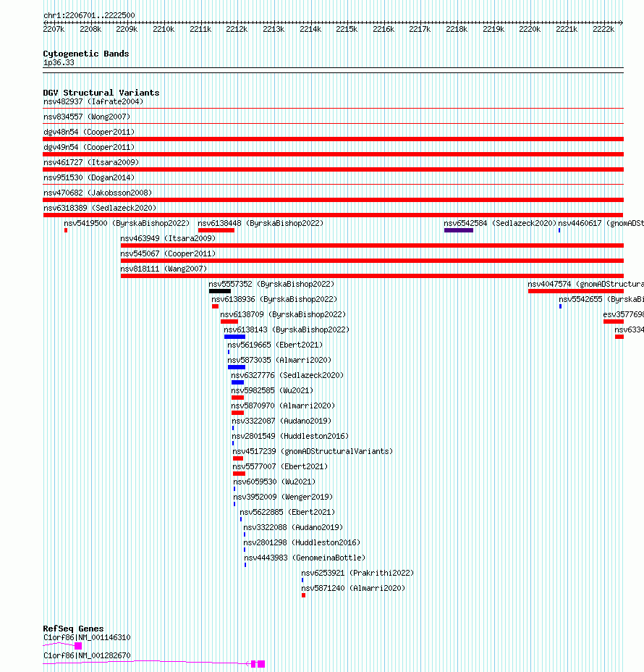Click the nsv3952009 (Wenger2019) label
644x672 pixels.
pyautogui.click(x=283, y=497)
